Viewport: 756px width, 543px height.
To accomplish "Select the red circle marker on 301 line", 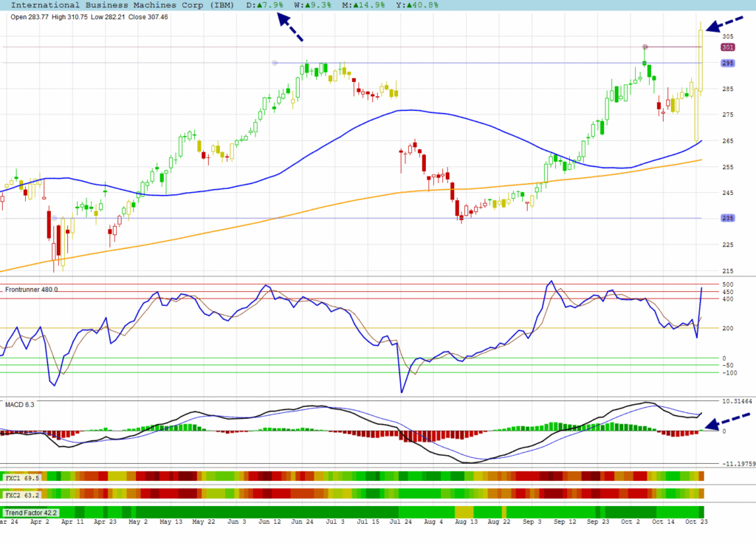I will (x=645, y=47).
